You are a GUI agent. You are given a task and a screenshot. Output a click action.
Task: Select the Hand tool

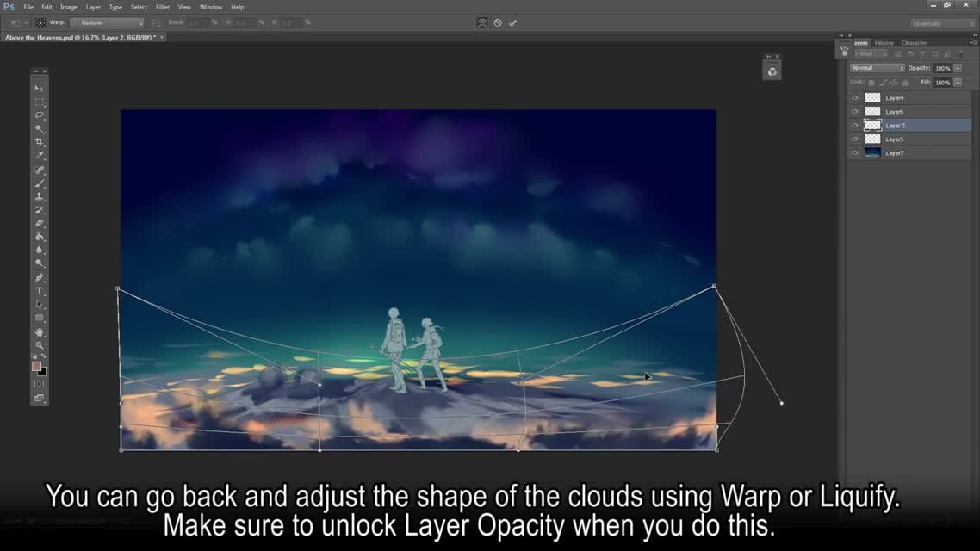(40, 331)
